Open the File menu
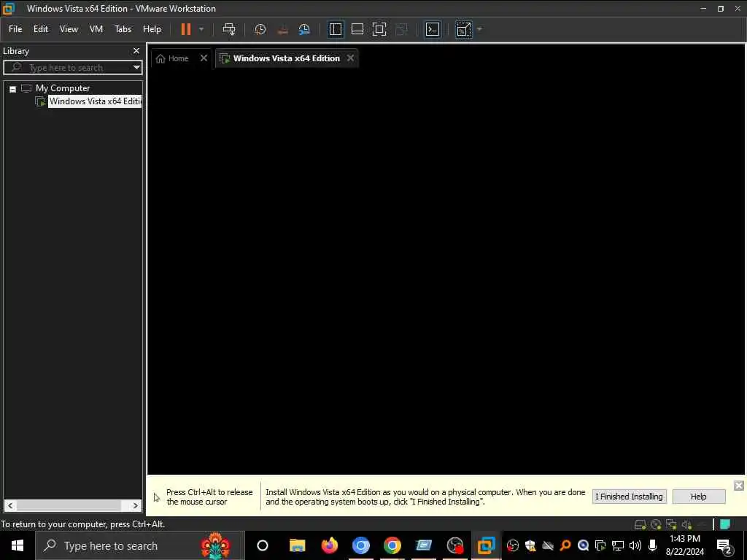The height and width of the screenshot is (560, 747). tap(15, 29)
